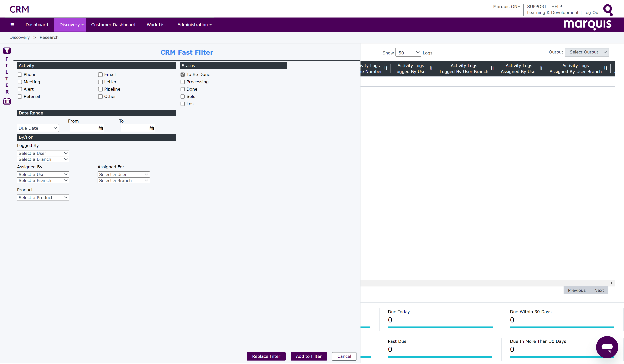624x364 pixels.
Task: Click the filter funnel icon in left sidebar
Action: point(7,50)
